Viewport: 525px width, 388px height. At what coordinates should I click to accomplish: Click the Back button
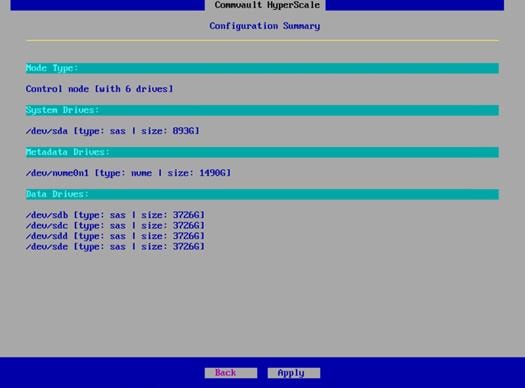click(231, 373)
